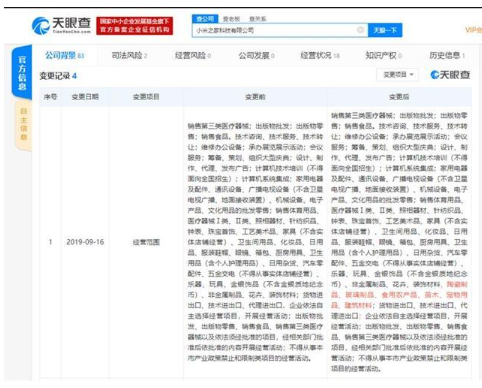This screenshot has height=388, width=482.
Task: Switch to the 官方信息 side tab
Action: point(22,73)
